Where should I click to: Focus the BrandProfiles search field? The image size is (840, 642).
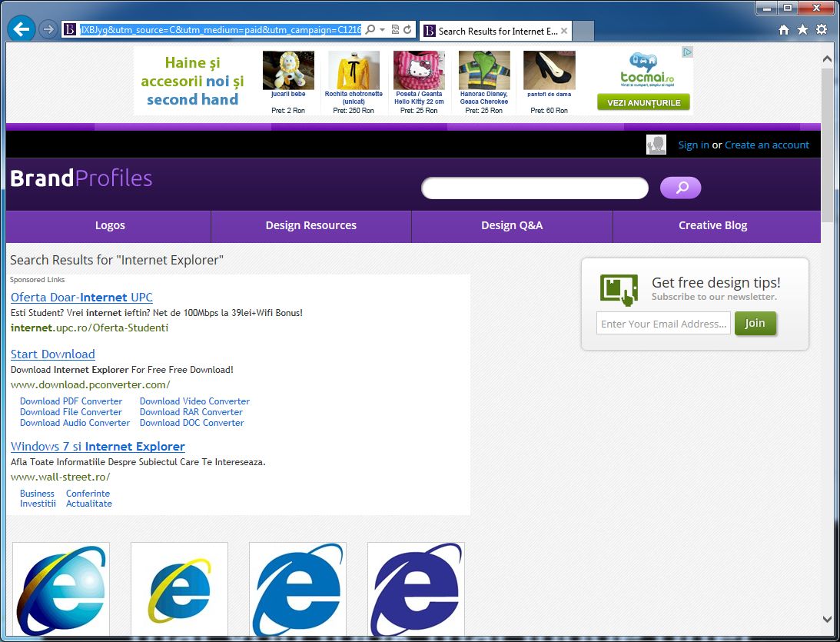coord(535,188)
